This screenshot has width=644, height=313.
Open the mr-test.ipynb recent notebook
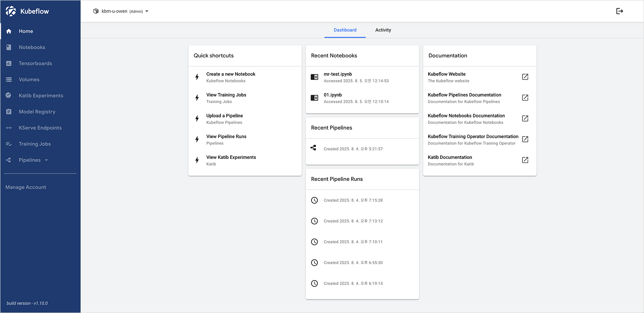[x=362, y=77]
